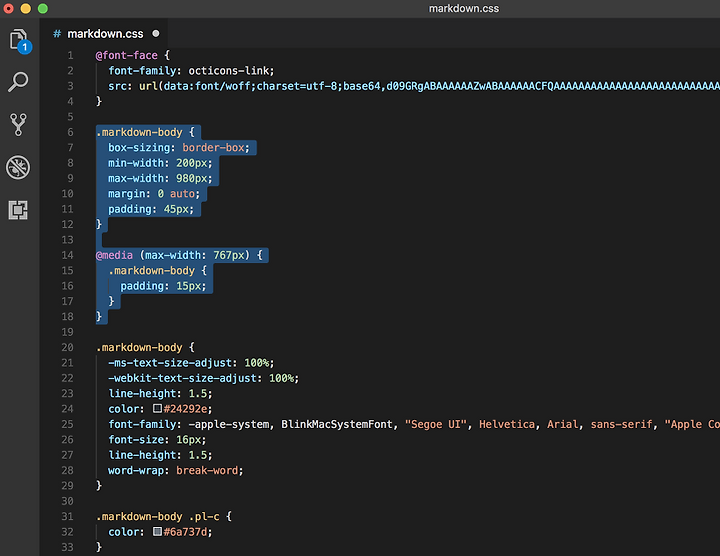Minimize the window with yellow button
Viewport: 720px width, 556px height.
tap(26, 8)
